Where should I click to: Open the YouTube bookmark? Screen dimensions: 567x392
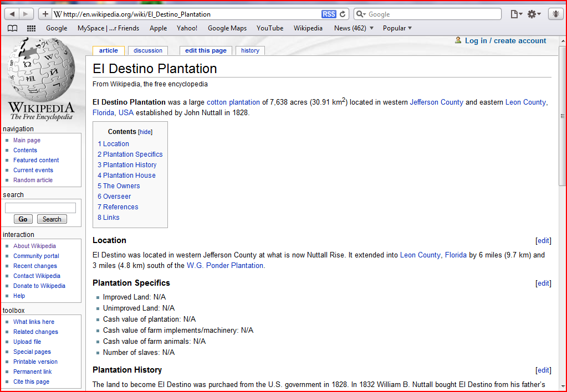[x=270, y=28]
